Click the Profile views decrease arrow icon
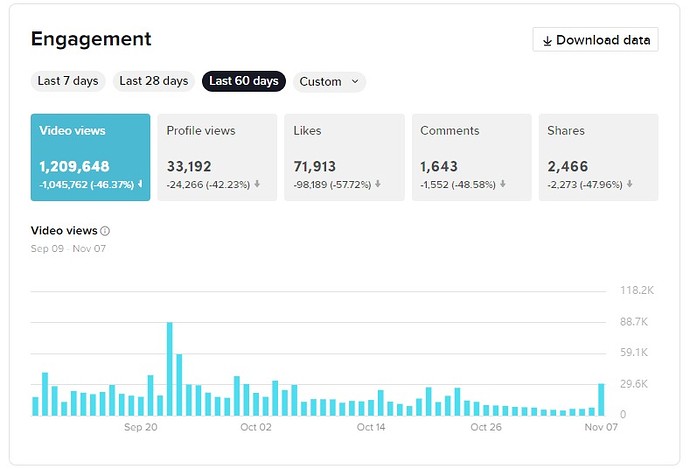The height and width of the screenshot is (469, 690). pos(256,184)
